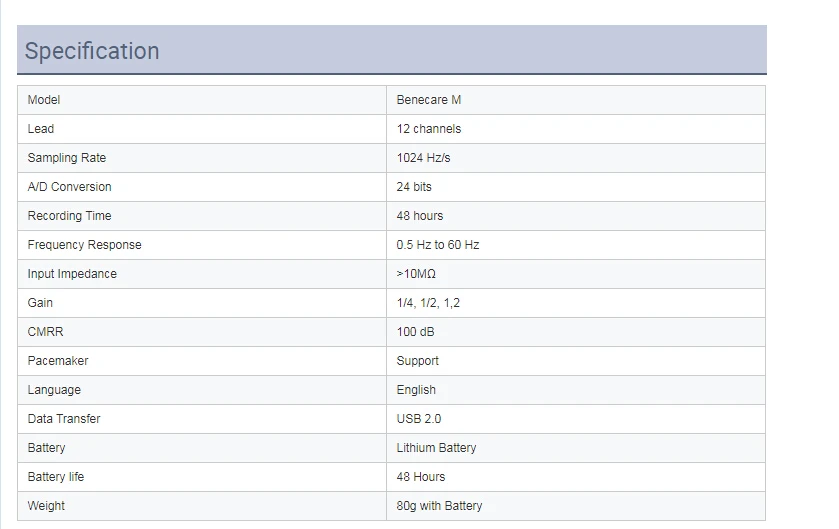Screen dimensions: 839x529
Task: Click the A/D Conversion label
Action: [x=70, y=187]
